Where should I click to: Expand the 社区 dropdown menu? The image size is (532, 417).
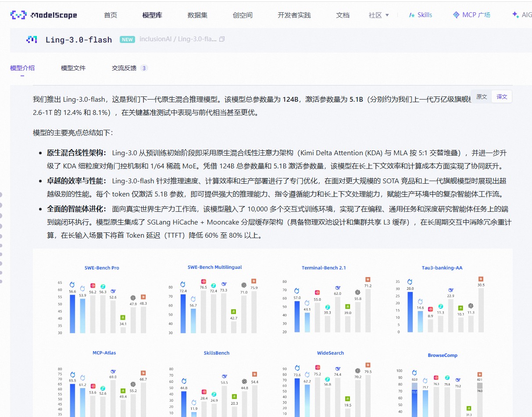(379, 15)
